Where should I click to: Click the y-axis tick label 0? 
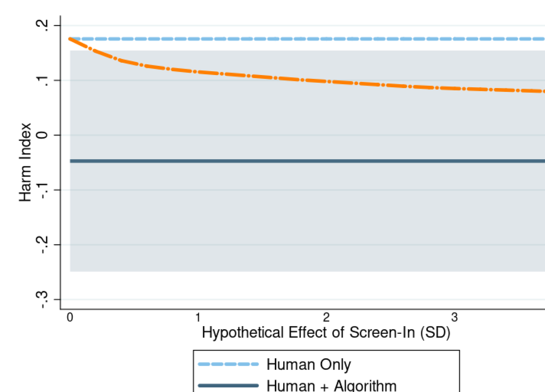42,135
